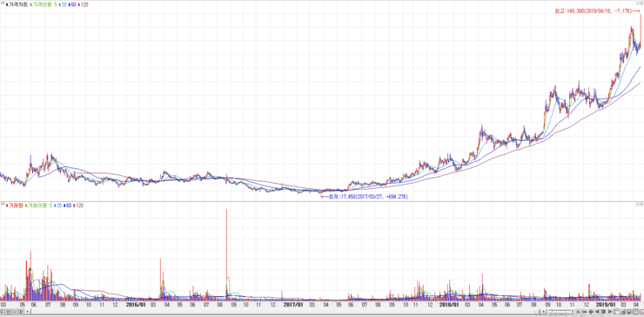Select the 120-day price moving average legend
Viewport: 644px width, 317px height.
[84, 4]
